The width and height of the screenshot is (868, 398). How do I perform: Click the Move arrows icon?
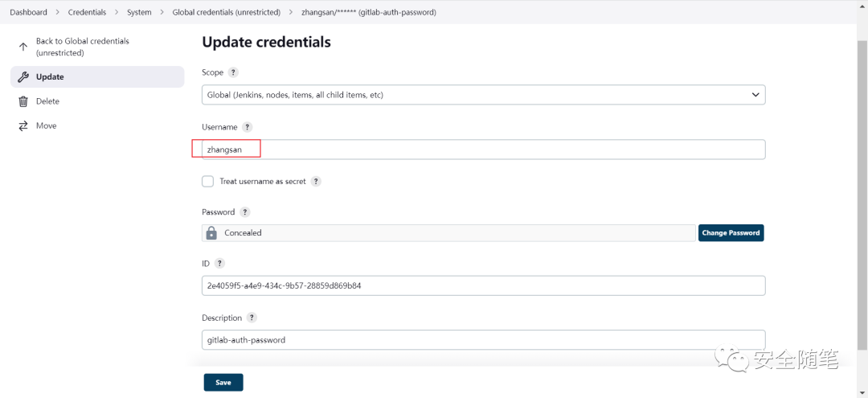23,125
